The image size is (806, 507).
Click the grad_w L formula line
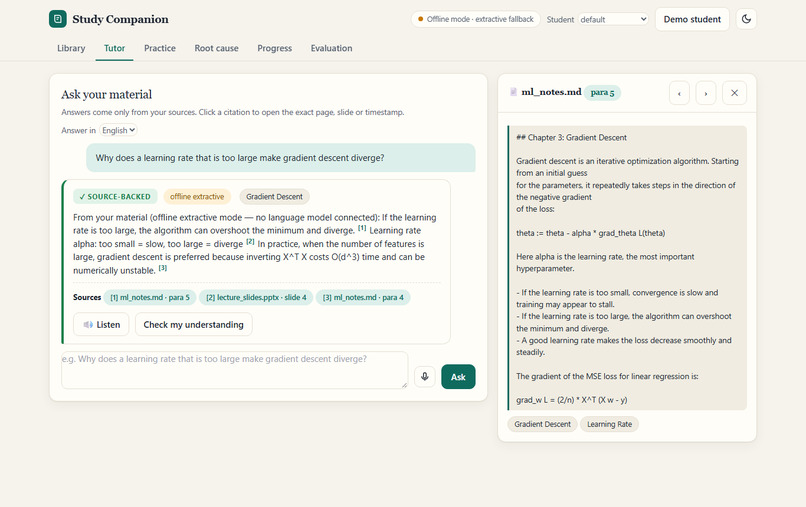pyautogui.click(x=572, y=400)
